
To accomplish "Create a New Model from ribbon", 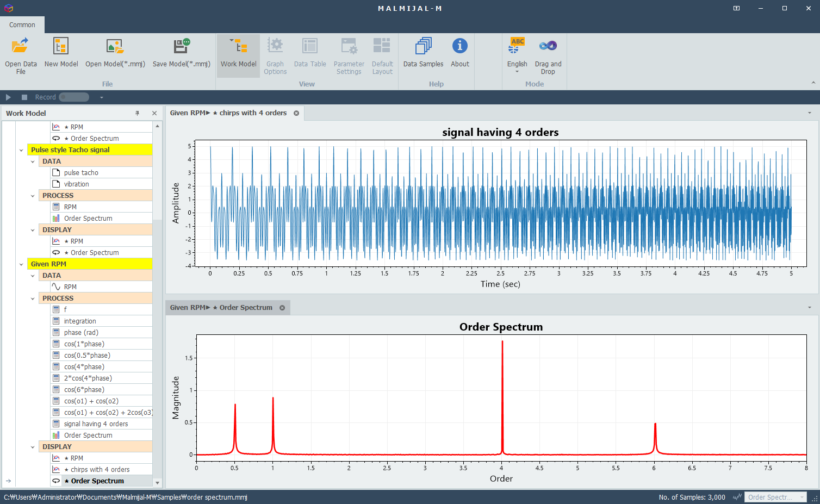I will pos(61,46).
